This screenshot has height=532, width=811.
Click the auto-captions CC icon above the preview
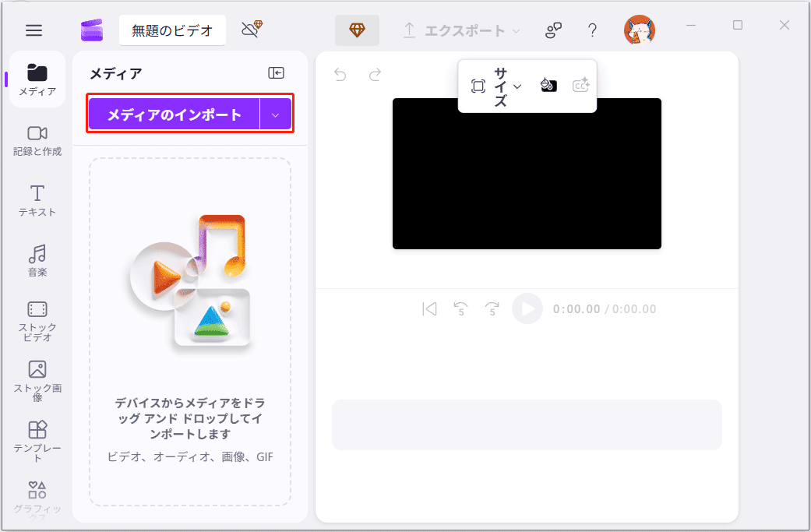coord(580,86)
